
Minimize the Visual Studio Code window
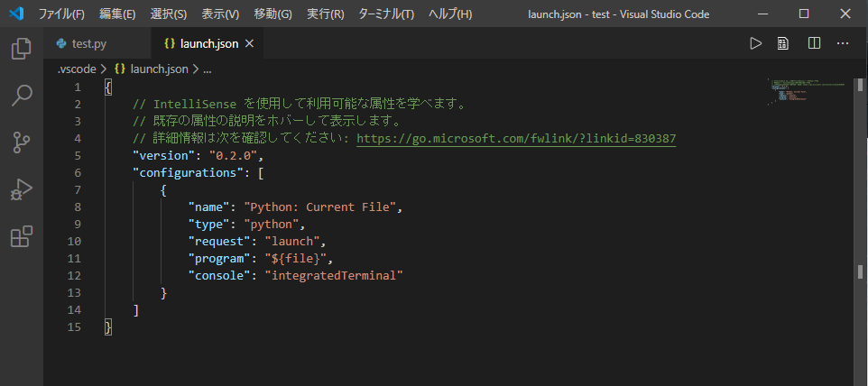tap(762, 14)
